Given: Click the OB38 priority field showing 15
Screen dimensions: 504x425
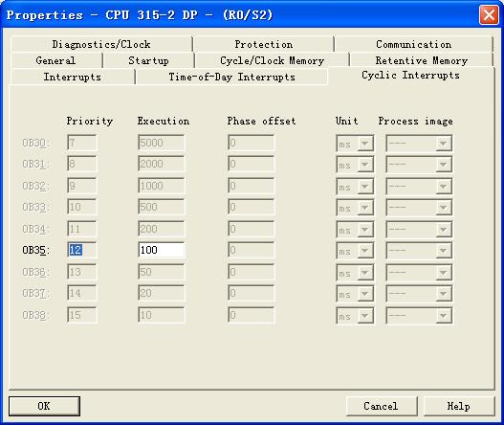Looking at the screenshot, I should pyautogui.click(x=81, y=315).
